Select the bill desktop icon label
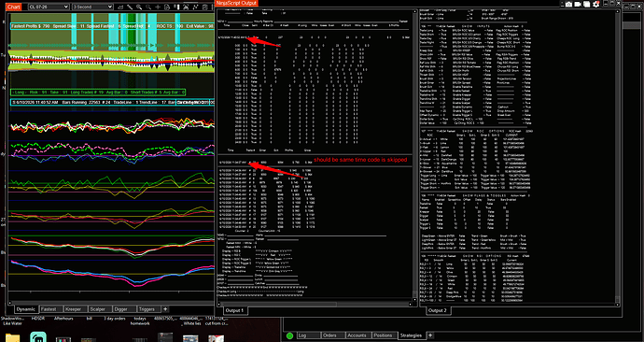 tap(89, 319)
